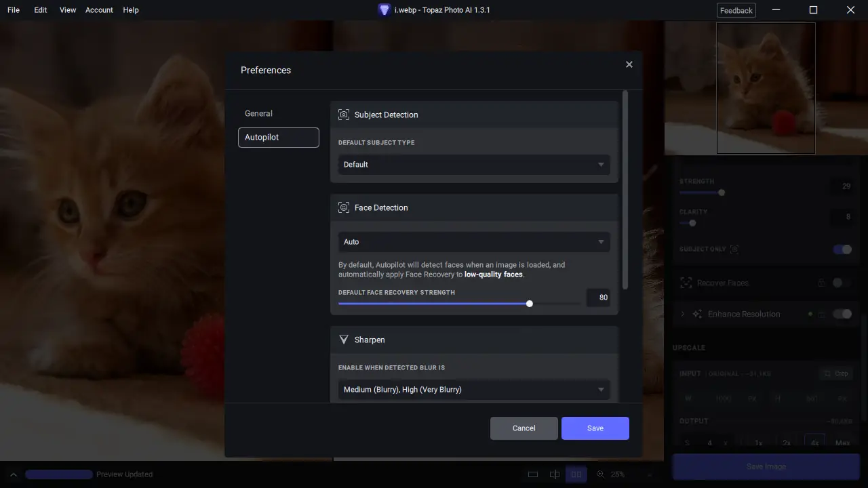
Task: Toggle the Enhance Resolution switch
Action: (842, 314)
